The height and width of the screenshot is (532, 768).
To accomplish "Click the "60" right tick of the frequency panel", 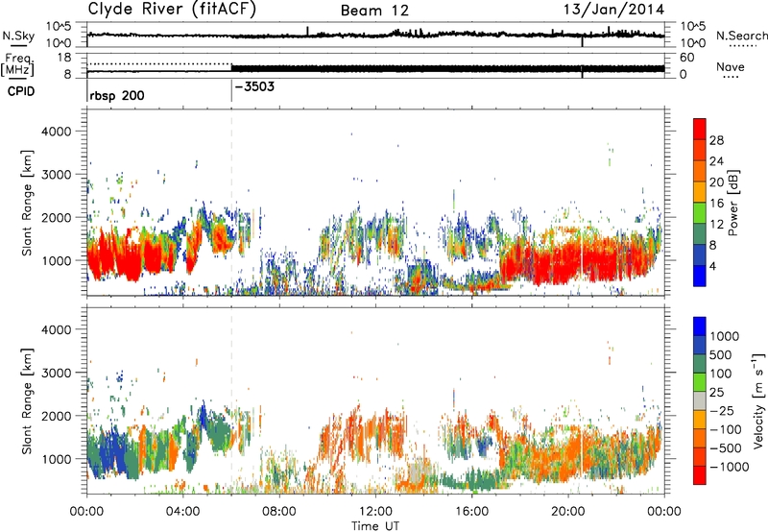I will click(687, 58).
